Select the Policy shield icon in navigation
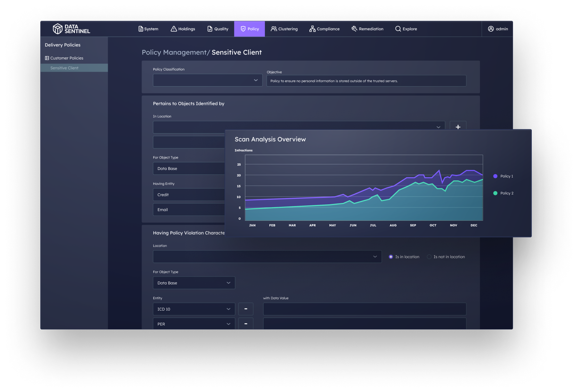The width and height of the screenshot is (578, 392). (243, 29)
